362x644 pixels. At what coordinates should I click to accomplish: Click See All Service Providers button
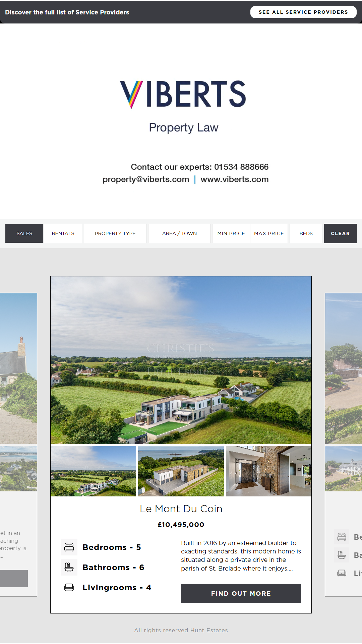coord(303,12)
